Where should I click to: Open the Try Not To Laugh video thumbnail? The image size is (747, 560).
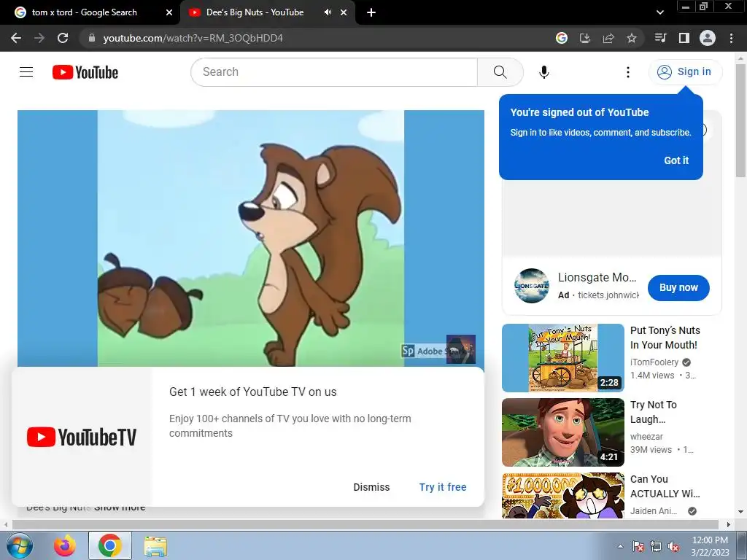[563, 432]
